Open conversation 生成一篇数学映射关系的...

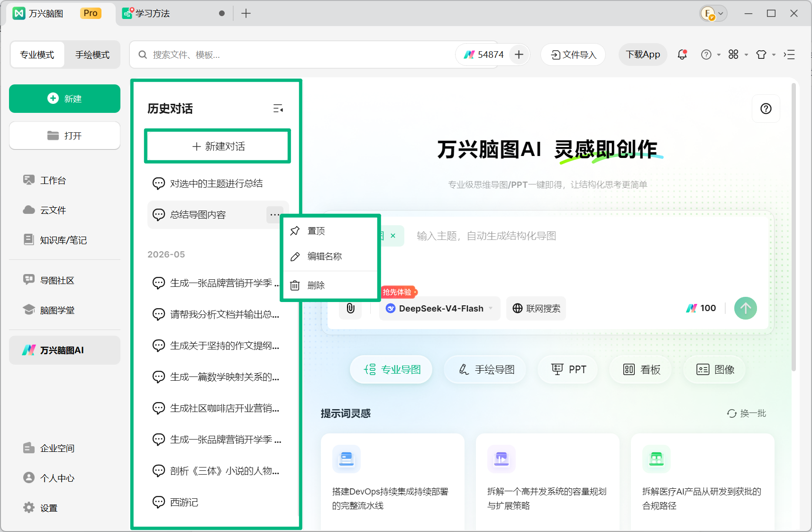click(218, 377)
